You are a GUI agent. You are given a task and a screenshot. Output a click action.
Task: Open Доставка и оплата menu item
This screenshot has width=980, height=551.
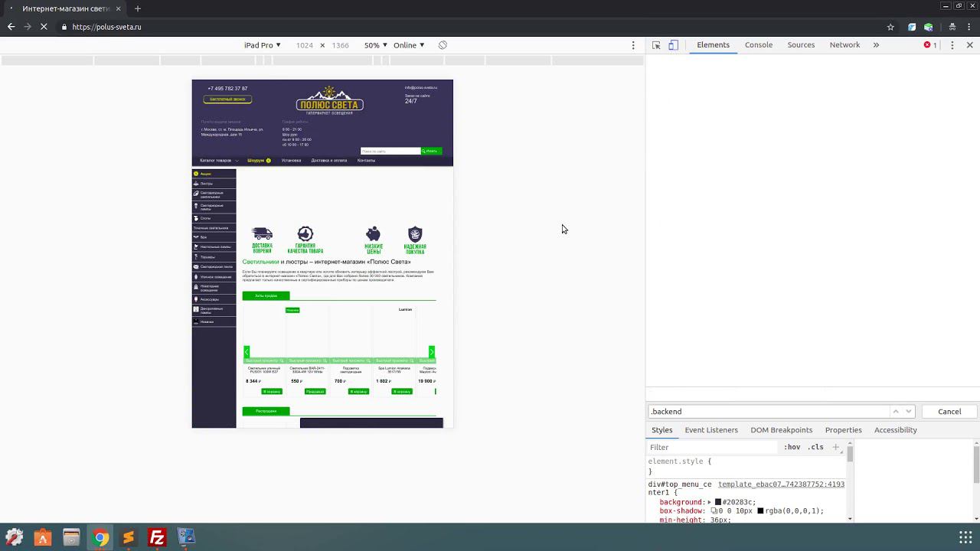point(329,161)
